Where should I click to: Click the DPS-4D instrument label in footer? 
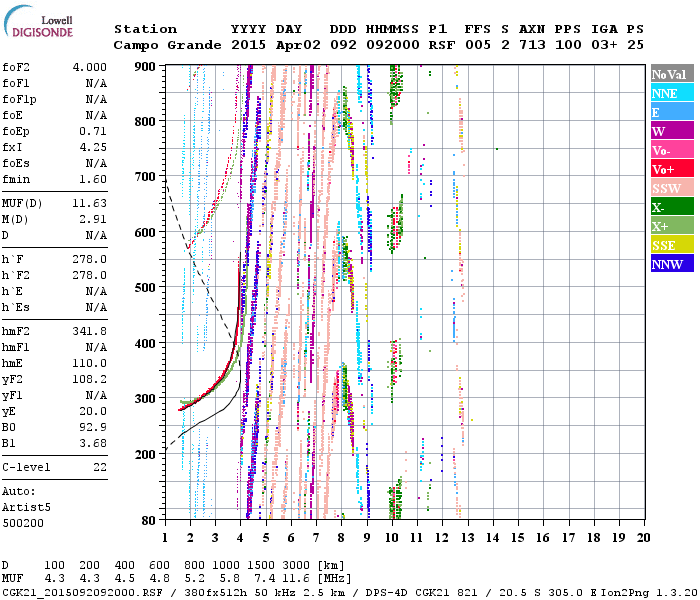(x=387, y=592)
